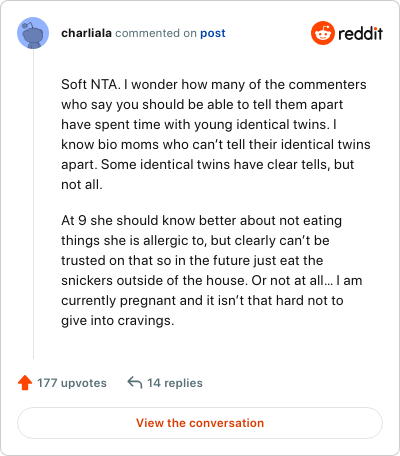
Task: Click the "At 9 she should know" line
Action: point(201,221)
